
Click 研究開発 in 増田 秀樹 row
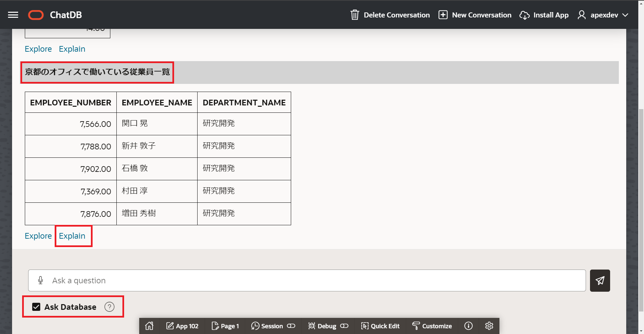pos(219,213)
